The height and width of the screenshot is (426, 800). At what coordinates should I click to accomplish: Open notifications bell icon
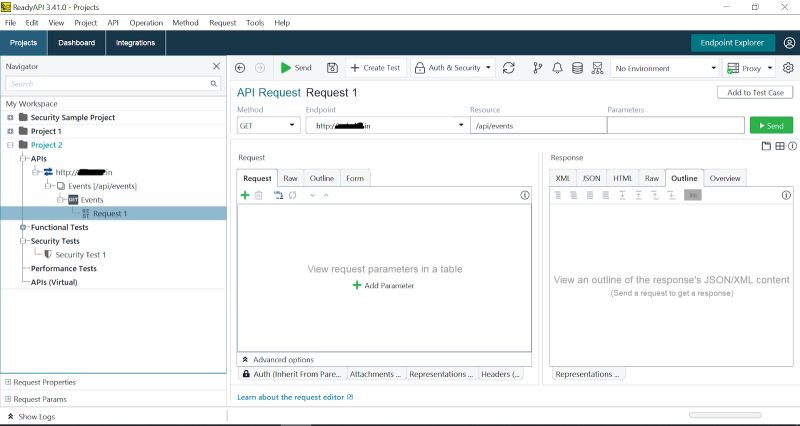tap(558, 68)
